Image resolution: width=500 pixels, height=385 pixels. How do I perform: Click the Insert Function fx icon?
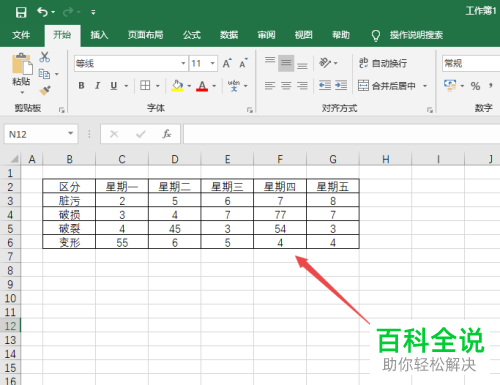point(167,134)
